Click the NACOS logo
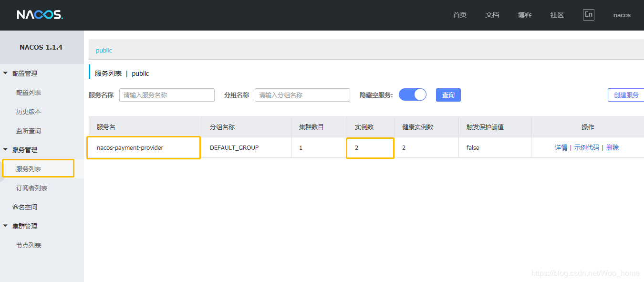The image size is (644, 282). [40, 15]
